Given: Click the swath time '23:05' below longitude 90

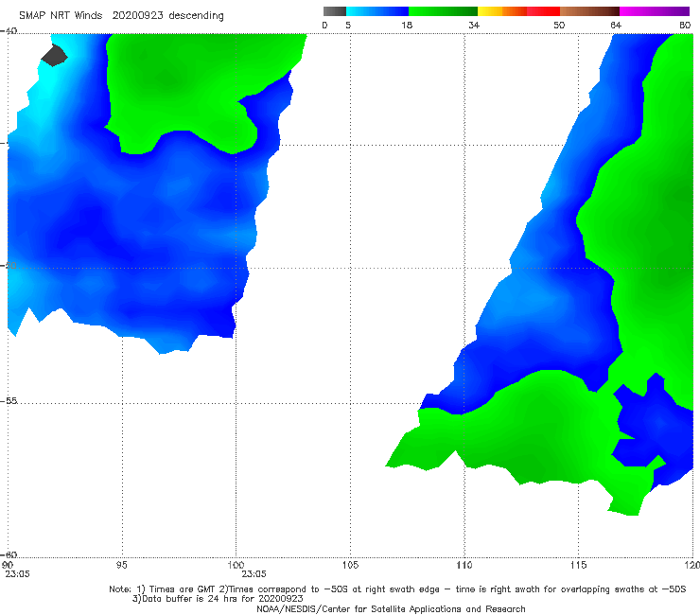Looking at the screenshot, I should pyautogui.click(x=17, y=574).
